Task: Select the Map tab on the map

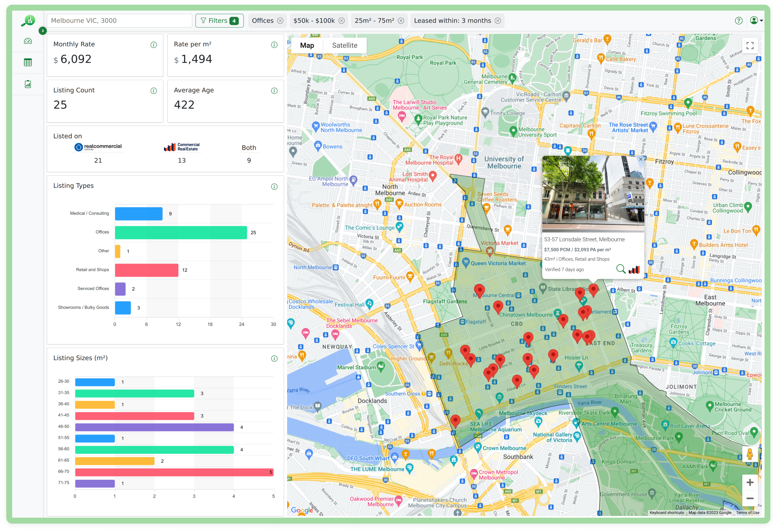Action: pos(306,45)
